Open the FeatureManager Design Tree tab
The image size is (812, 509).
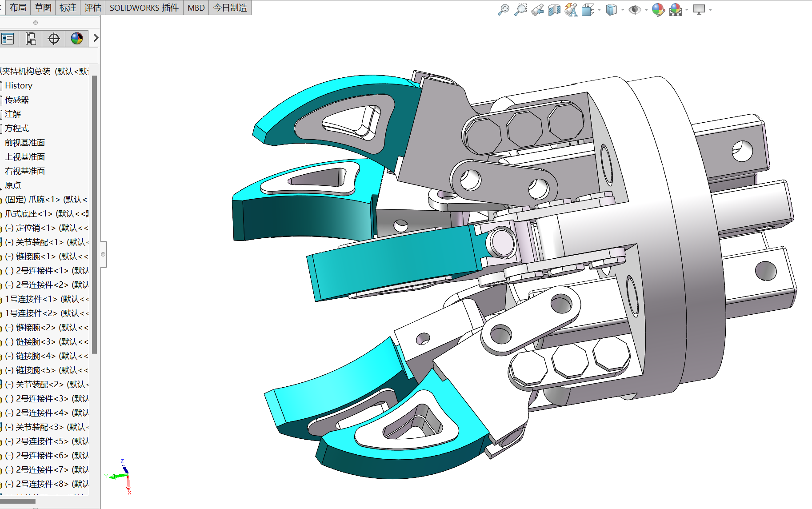pyautogui.click(x=8, y=38)
